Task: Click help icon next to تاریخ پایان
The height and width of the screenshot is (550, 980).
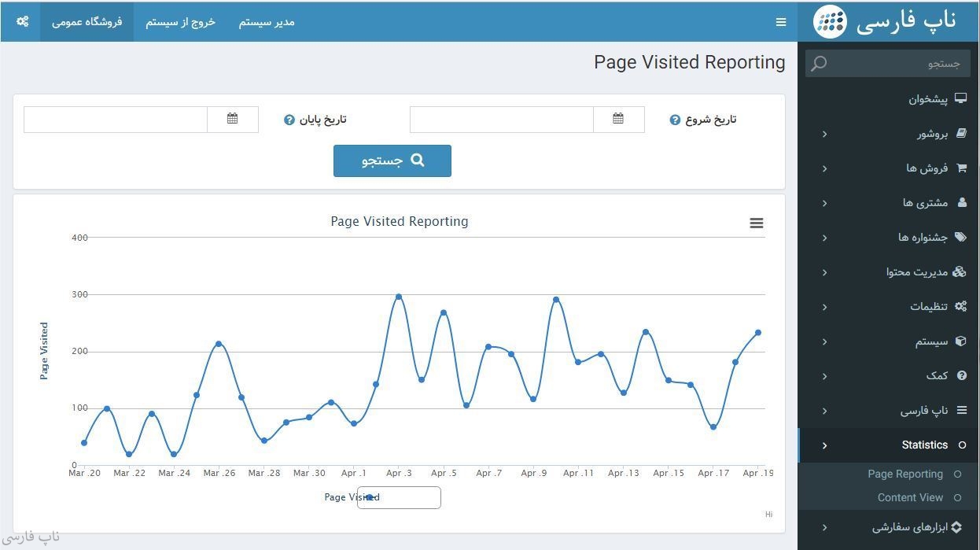Action: pyautogui.click(x=289, y=120)
